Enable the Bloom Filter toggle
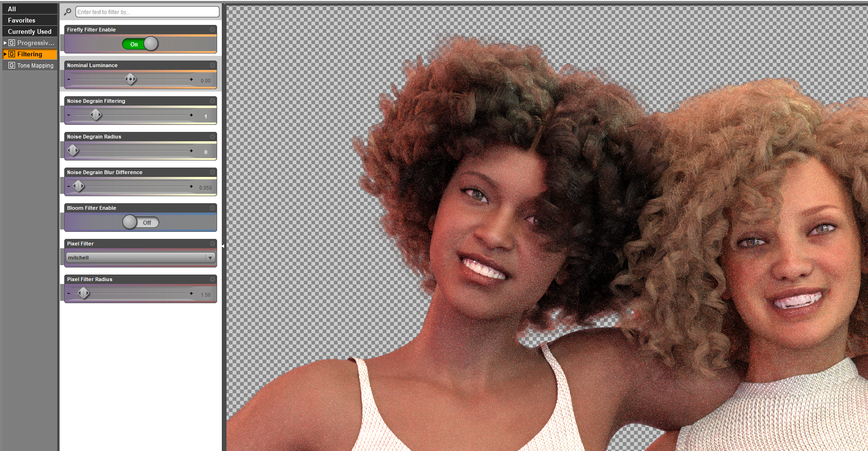The image size is (868, 451). coord(140,222)
